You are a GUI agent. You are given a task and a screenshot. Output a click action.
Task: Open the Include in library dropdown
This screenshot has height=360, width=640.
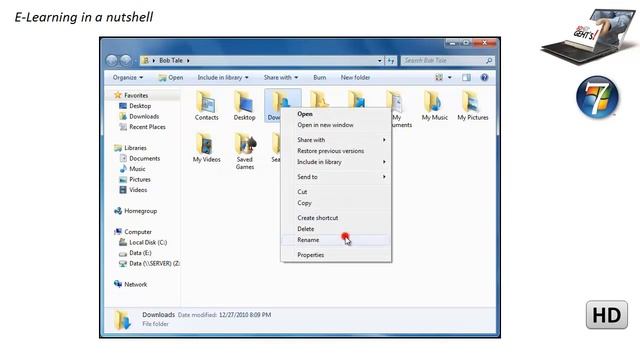223,78
